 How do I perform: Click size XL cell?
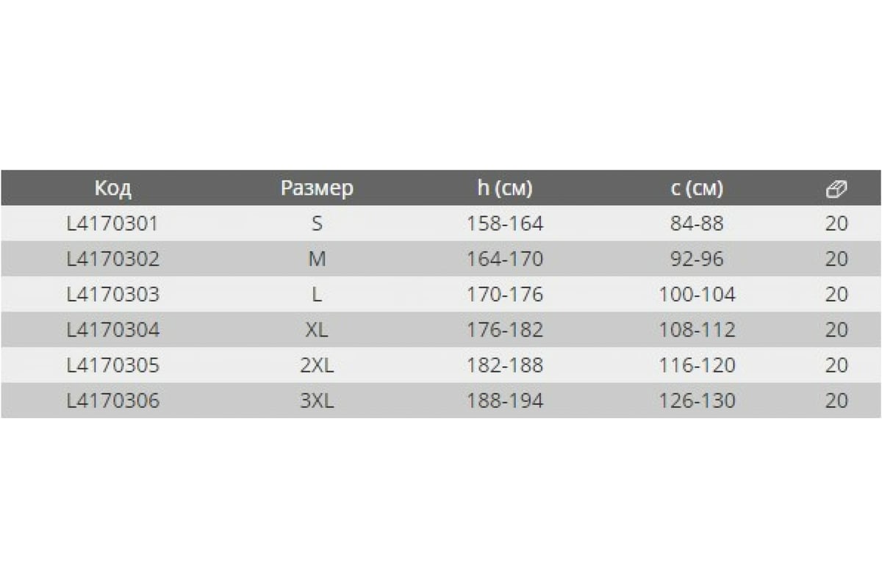(317, 330)
